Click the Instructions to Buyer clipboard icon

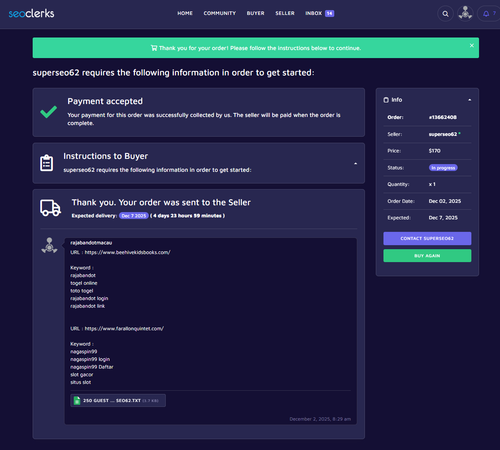click(x=46, y=163)
